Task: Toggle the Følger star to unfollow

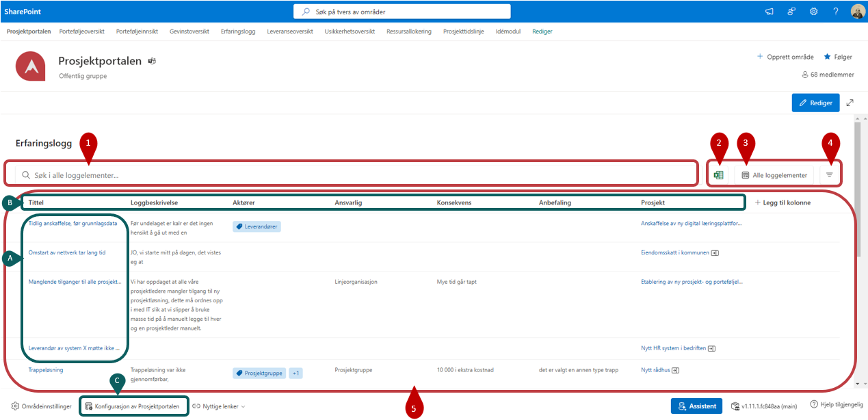Action: pyautogui.click(x=838, y=56)
